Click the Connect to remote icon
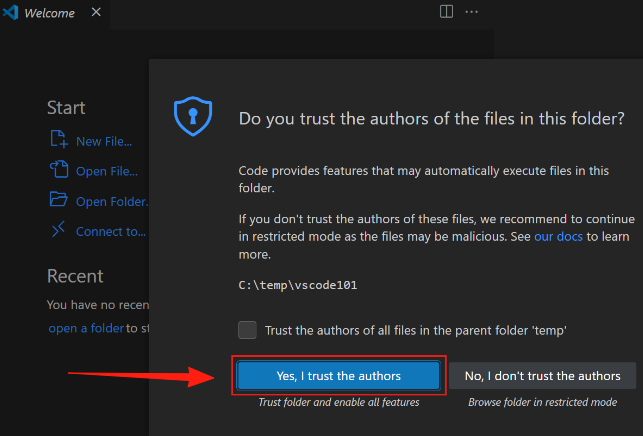 click(58, 231)
